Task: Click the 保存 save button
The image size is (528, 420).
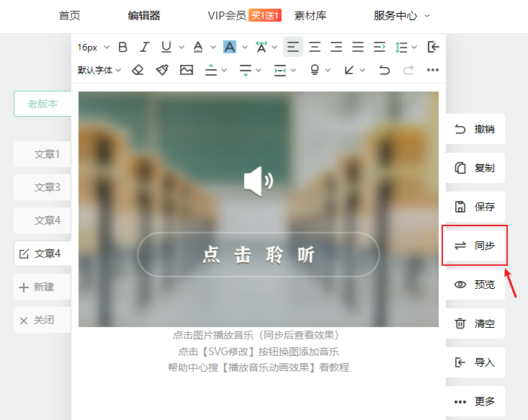Action: click(x=475, y=207)
